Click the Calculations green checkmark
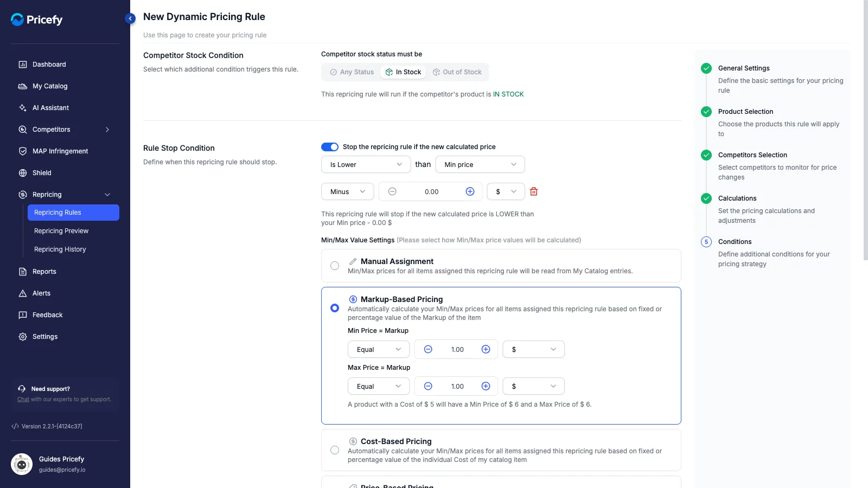Image resolution: width=868 pixels, height=488 pixels. tap(706, 198)
